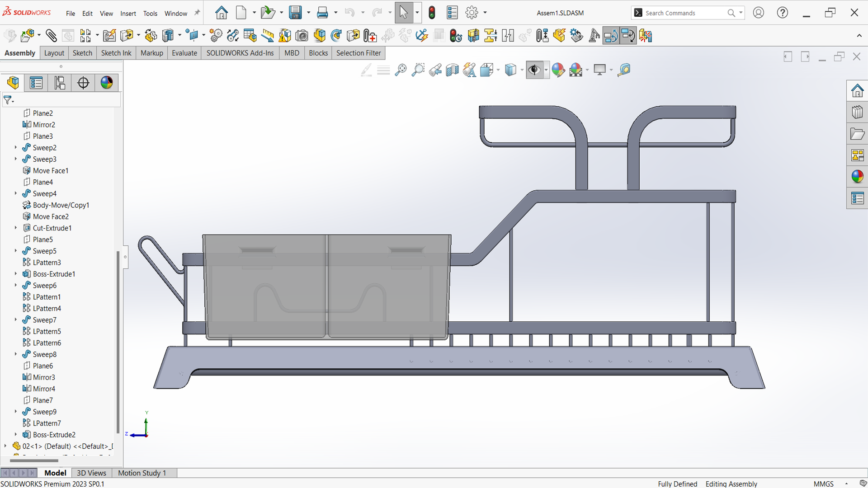Open the Insert menu
This screenshot has height=488, width=868.
(x=128, y=13)
